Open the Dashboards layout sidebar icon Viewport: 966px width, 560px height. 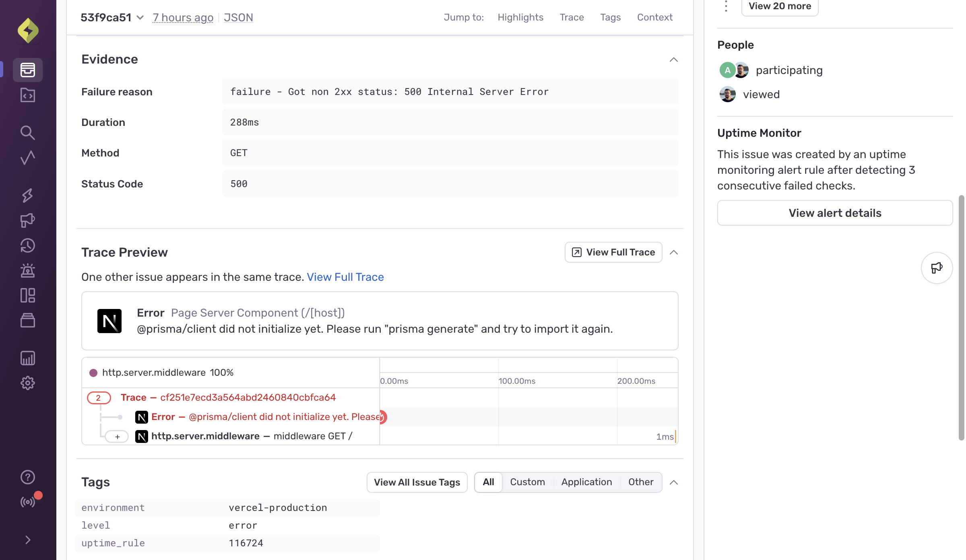point(28,295)
